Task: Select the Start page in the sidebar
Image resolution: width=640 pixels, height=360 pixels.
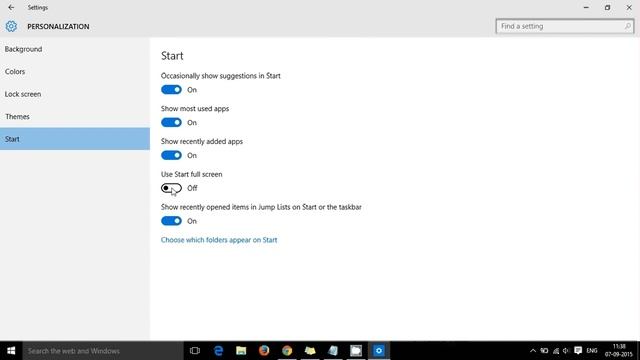Action: coord(75,139)
